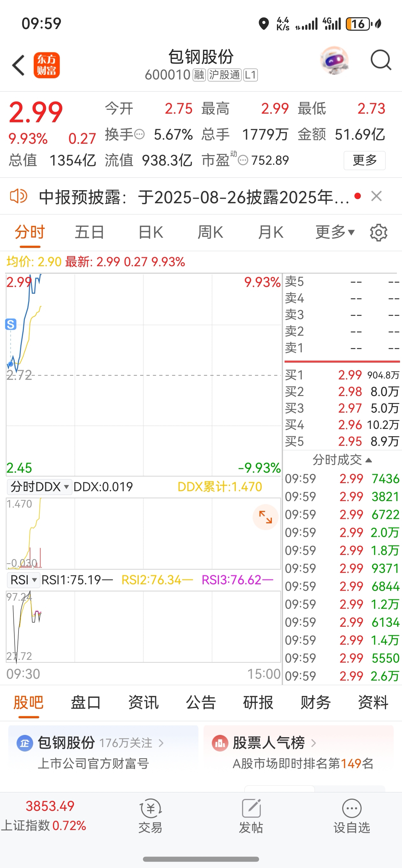402x868 pixels.
Task: Tap the L1 quote level badge
Action: 250,75
